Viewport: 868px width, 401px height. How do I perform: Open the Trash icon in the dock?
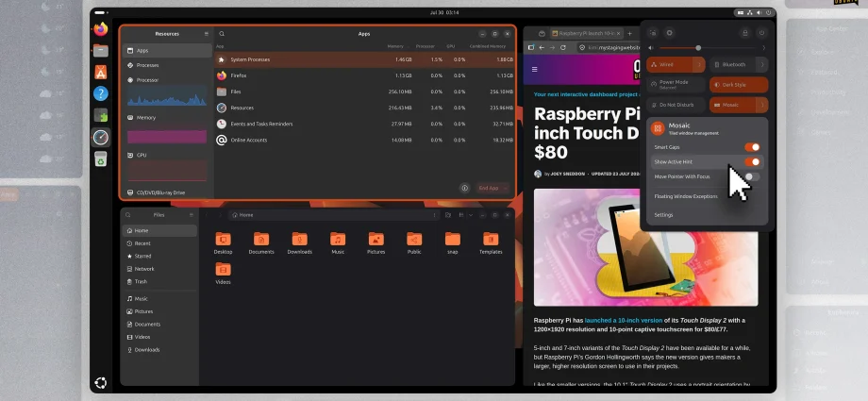point(101,159)
